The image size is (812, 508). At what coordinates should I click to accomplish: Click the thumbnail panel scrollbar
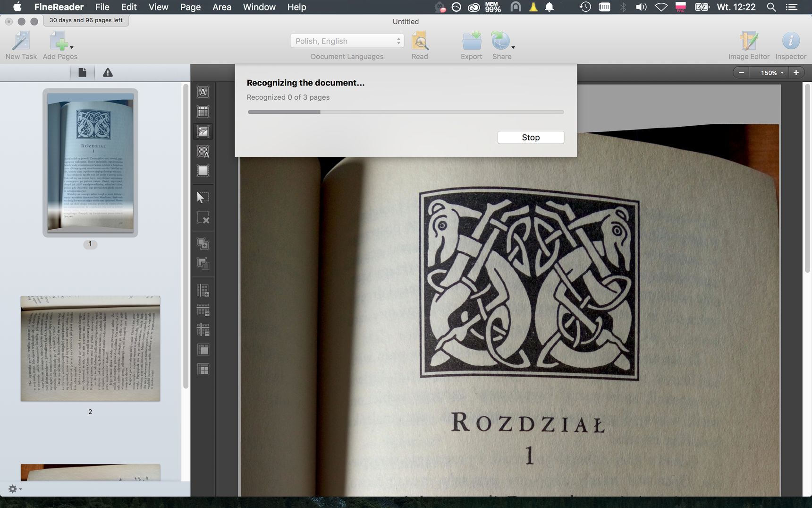[186, 236]
